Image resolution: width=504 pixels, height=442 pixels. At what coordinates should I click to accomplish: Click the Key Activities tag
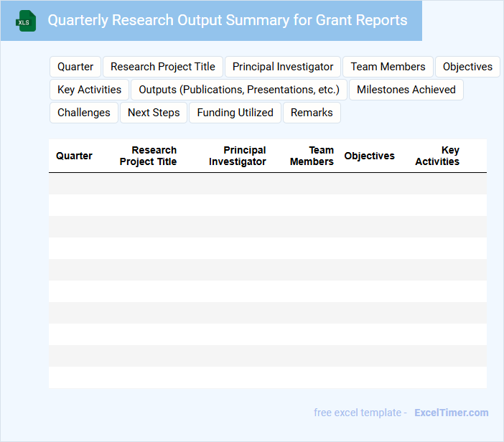[89, 90]
